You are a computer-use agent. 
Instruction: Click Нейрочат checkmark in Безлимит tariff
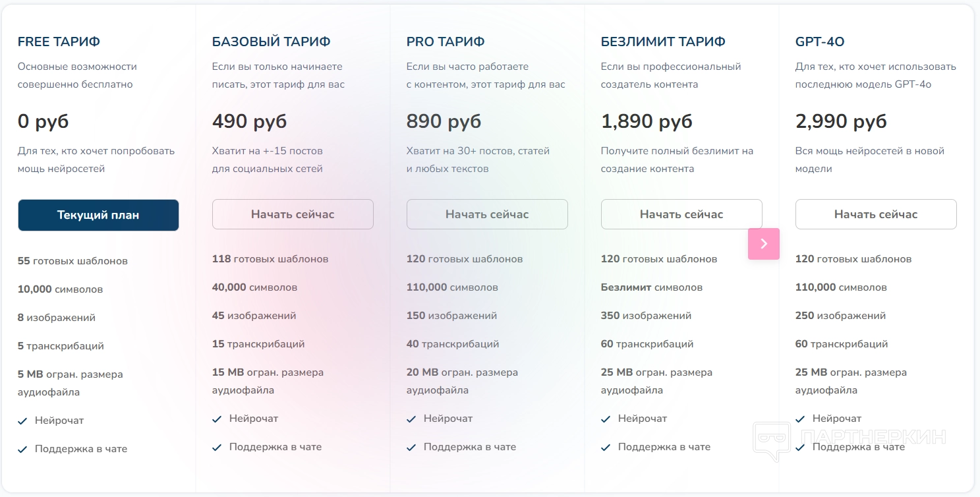click(606, 419)
